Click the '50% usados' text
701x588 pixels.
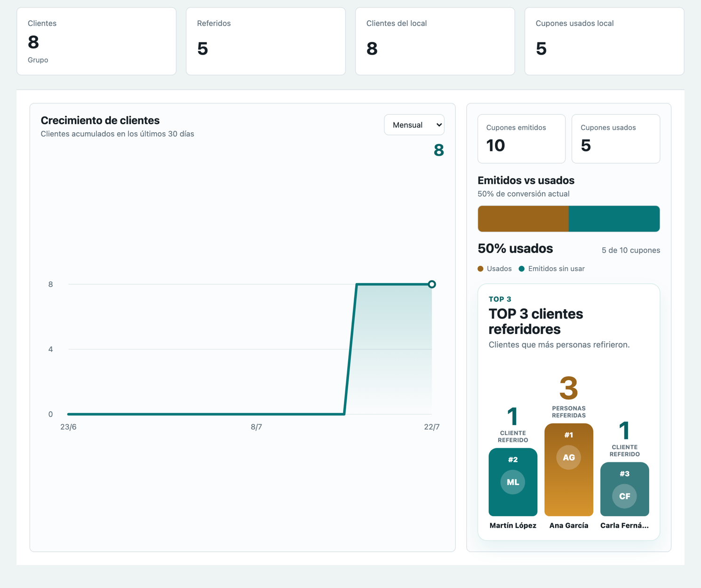pyautogui.click(x=515, y=248)
